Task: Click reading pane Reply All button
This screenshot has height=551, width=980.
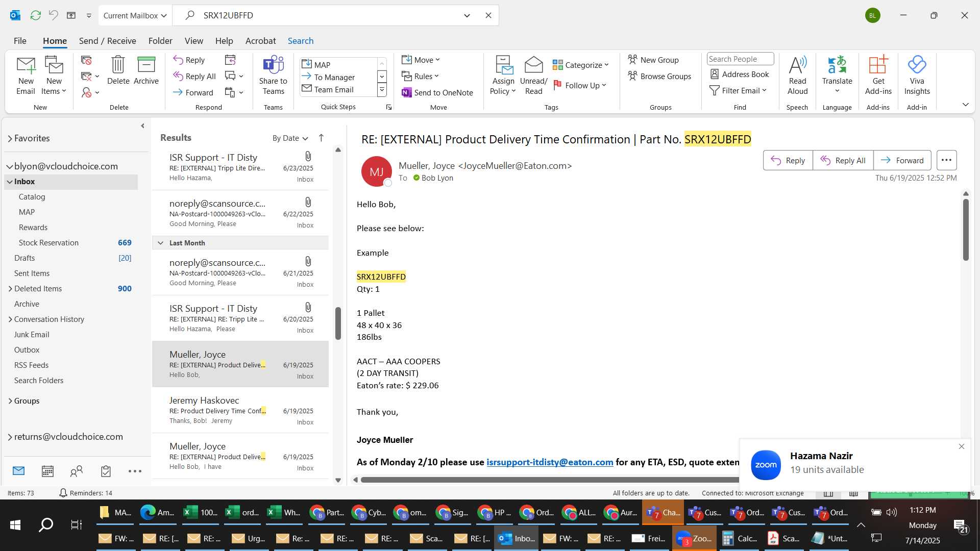Action: 843,160
